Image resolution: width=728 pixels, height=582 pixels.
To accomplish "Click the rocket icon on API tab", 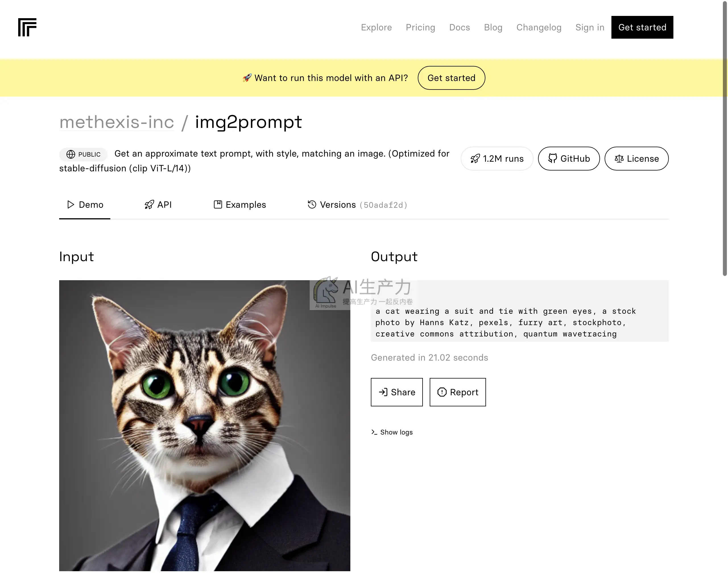I will (149, 204).
